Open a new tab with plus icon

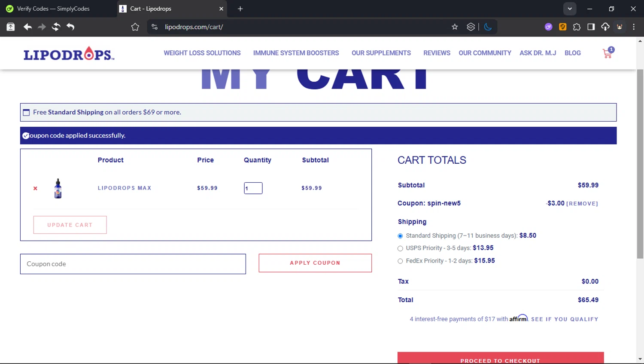coord(240,9)
